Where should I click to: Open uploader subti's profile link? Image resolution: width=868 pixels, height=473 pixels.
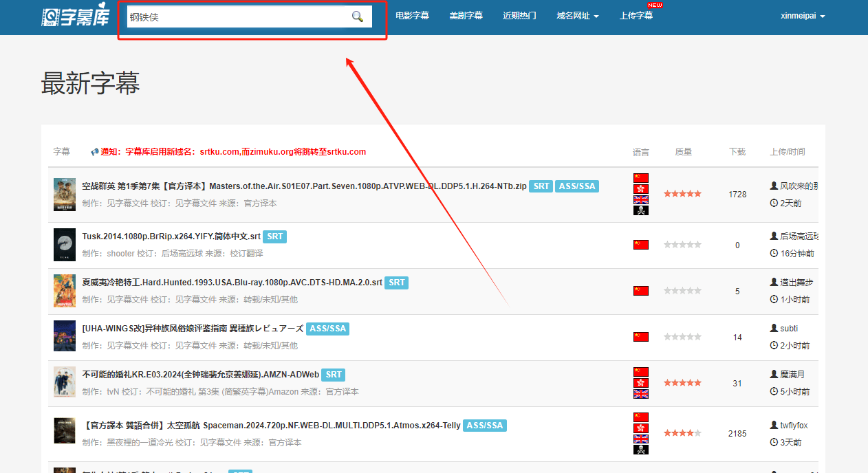[788, 329]
